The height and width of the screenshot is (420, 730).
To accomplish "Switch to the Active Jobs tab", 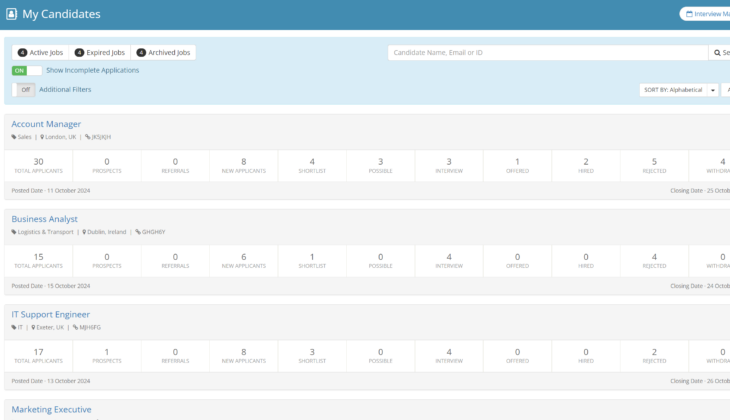I will coord(40,52).
